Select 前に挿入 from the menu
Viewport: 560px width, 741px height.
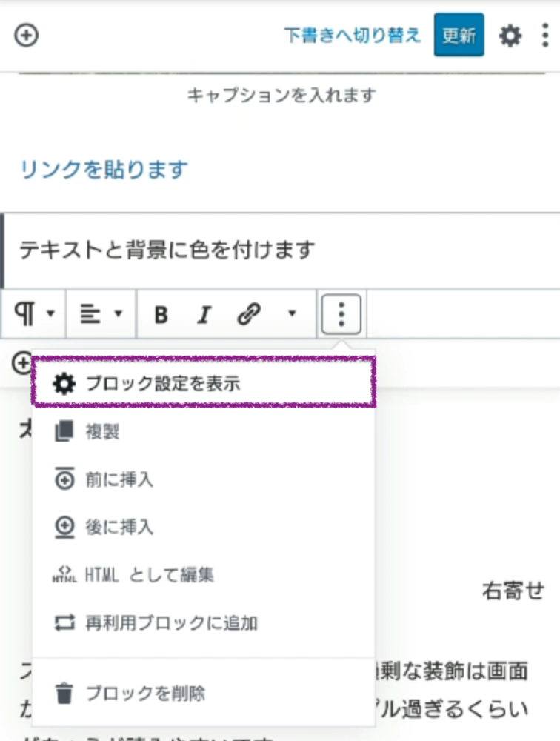point(119,479)
